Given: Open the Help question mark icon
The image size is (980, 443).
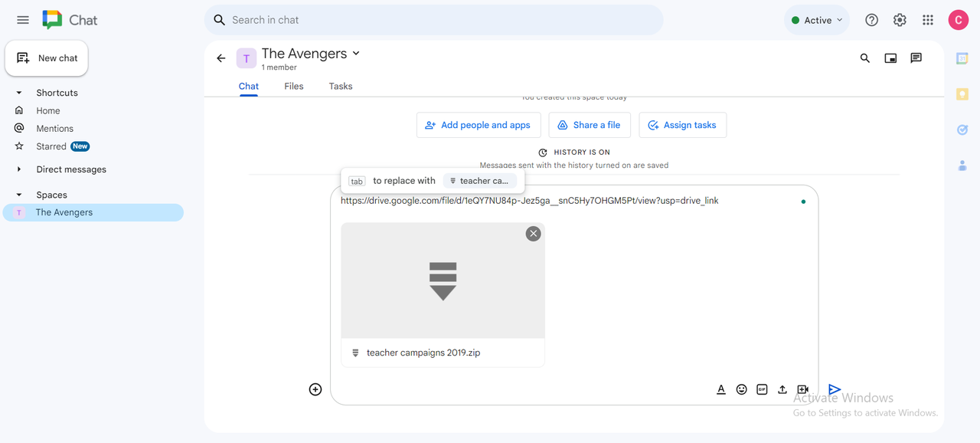Looking at the screenshot, I should click(871, 20).
